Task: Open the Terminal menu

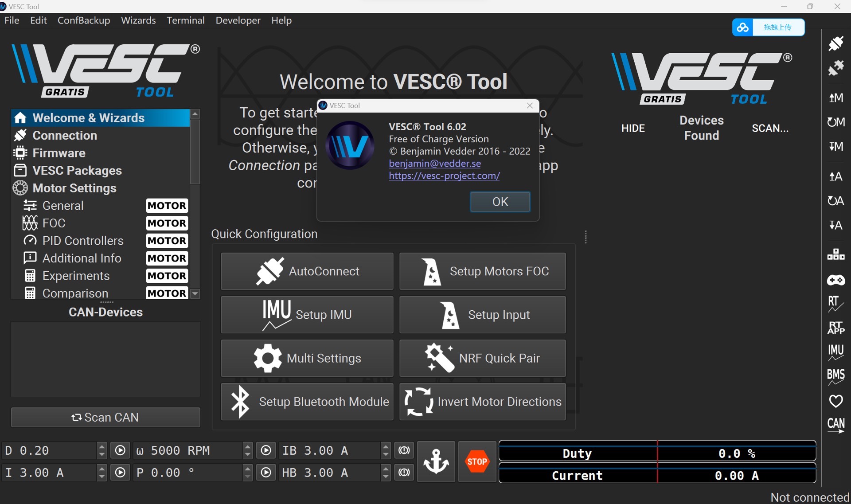Action: tap(186, 20)
